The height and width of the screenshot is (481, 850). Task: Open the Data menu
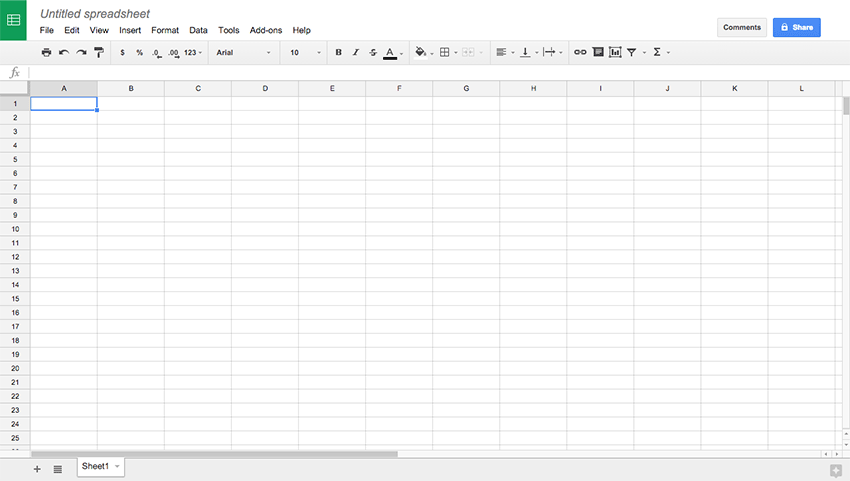point(198,30)
